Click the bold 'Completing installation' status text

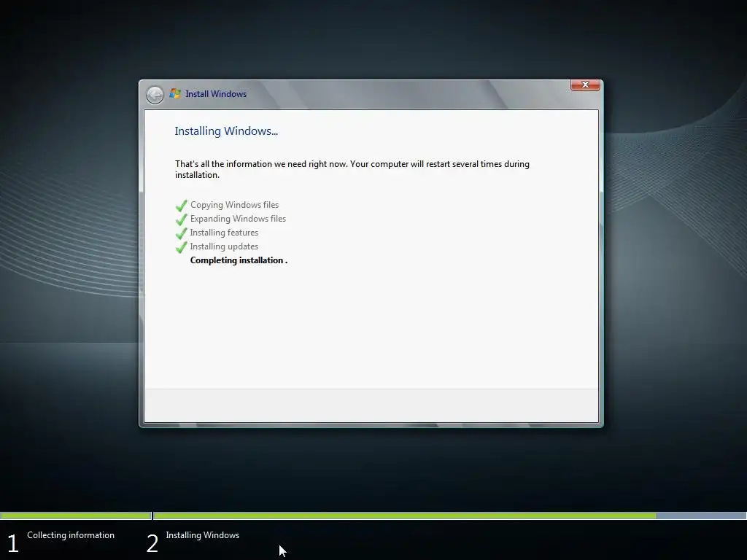(239, 260)
